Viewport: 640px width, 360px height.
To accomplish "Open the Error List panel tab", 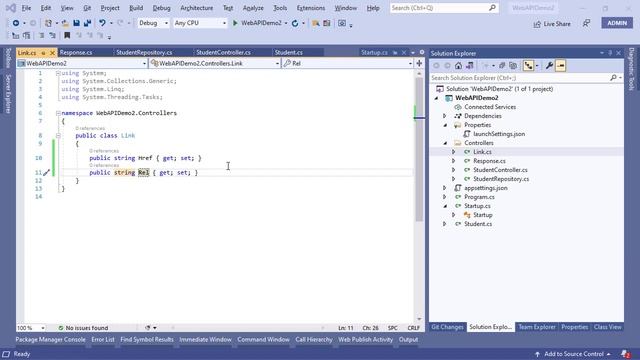I will point(103,339).
